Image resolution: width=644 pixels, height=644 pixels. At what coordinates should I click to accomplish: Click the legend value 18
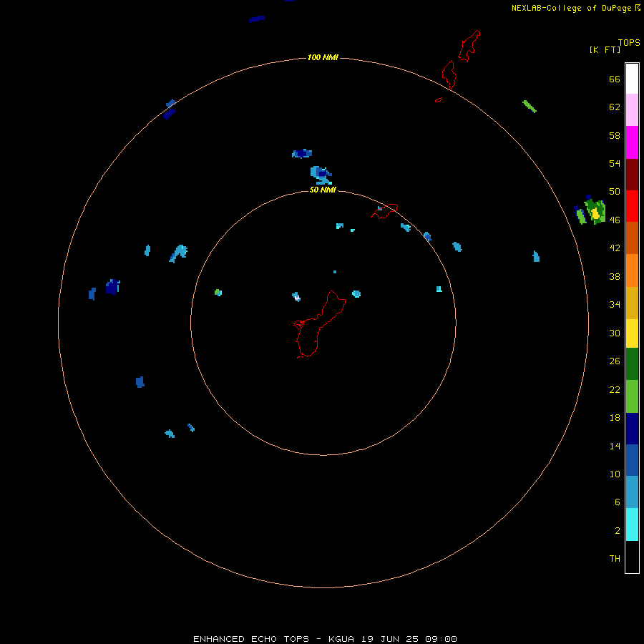pos(615,418)
